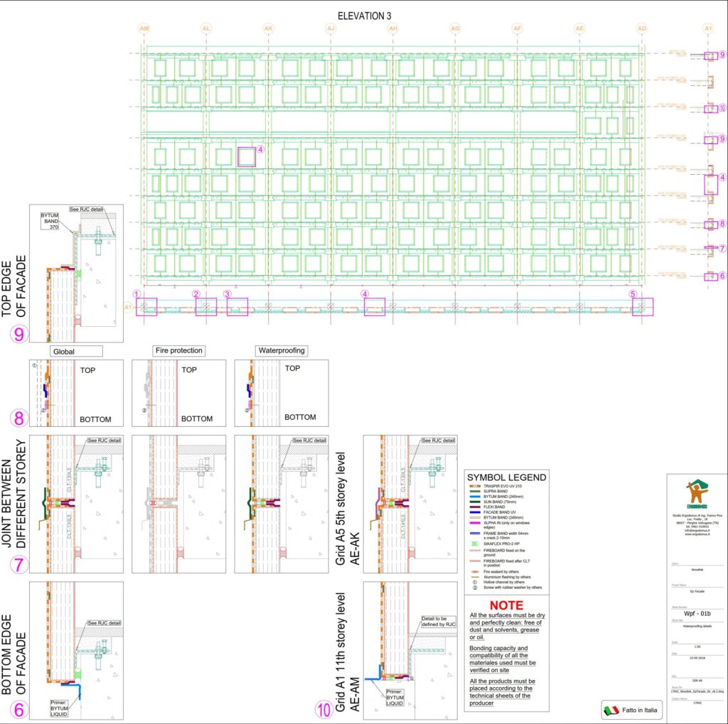
Task: Click the large magenta 9 detail number
Action: point(19,333)
